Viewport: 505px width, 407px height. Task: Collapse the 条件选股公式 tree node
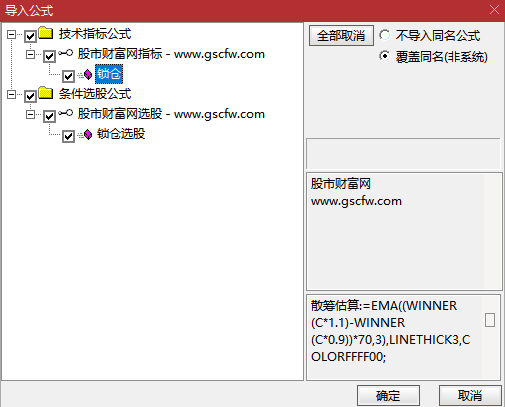(x=11, y=95)
